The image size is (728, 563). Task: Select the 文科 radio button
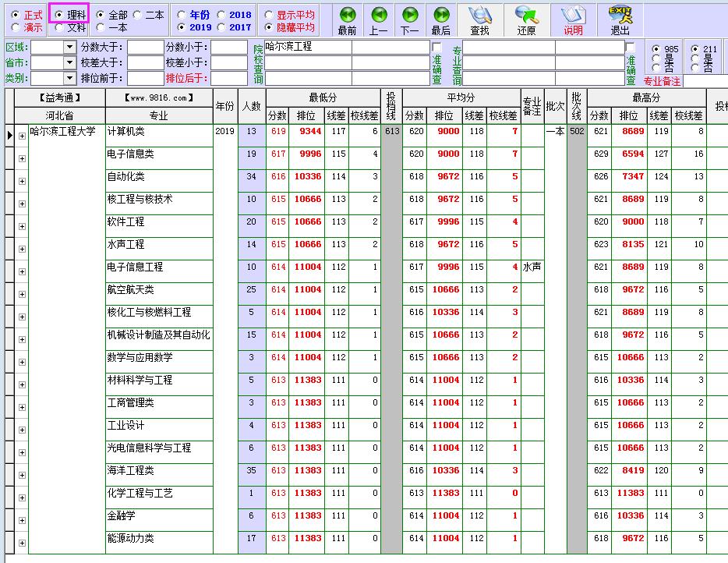(59, 27)
